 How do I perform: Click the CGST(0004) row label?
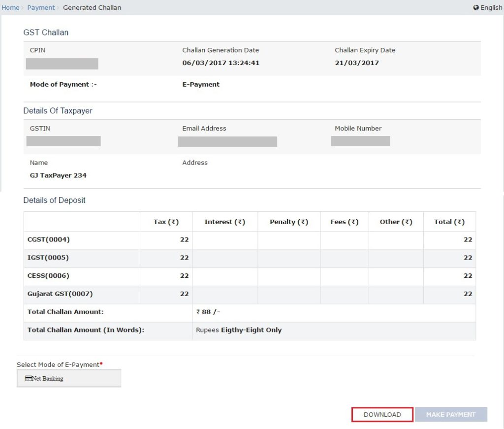point(49,240)
